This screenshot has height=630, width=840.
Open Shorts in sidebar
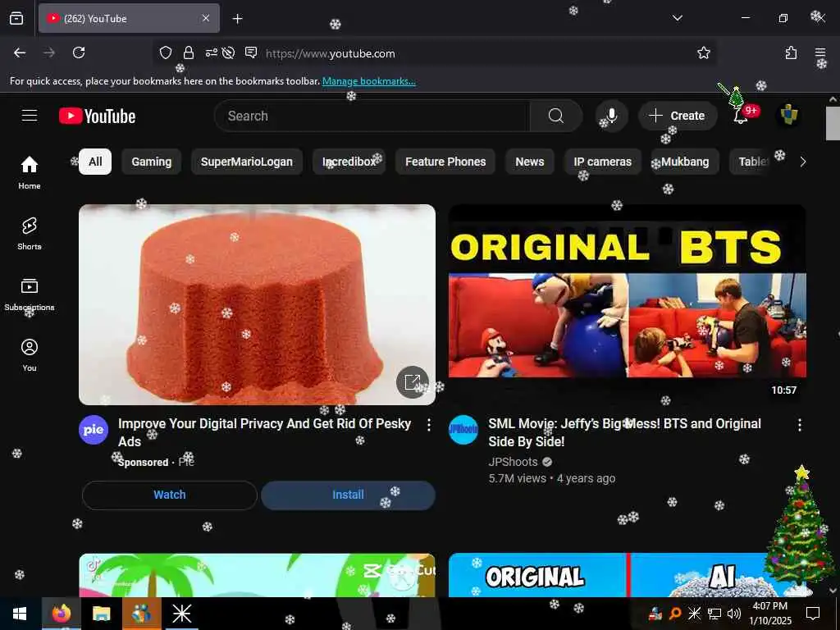30,234
